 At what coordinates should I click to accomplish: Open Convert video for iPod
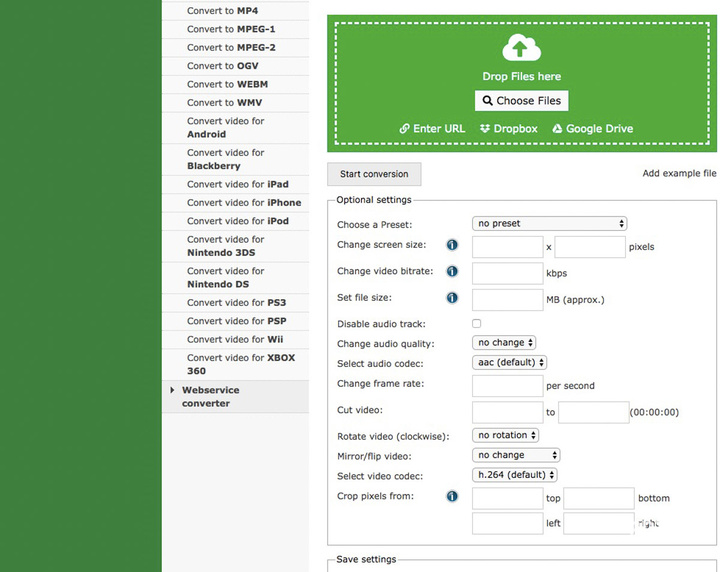236,221
